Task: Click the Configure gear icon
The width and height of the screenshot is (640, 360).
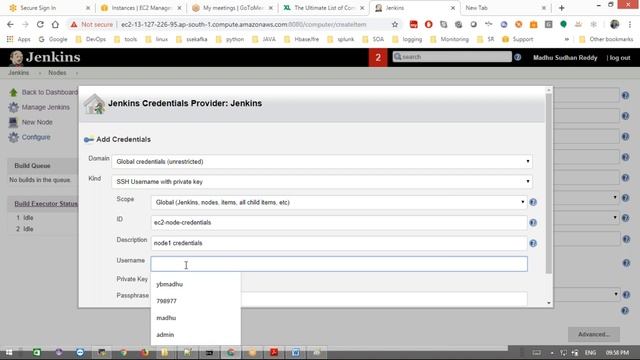Action: coord(13,137)
